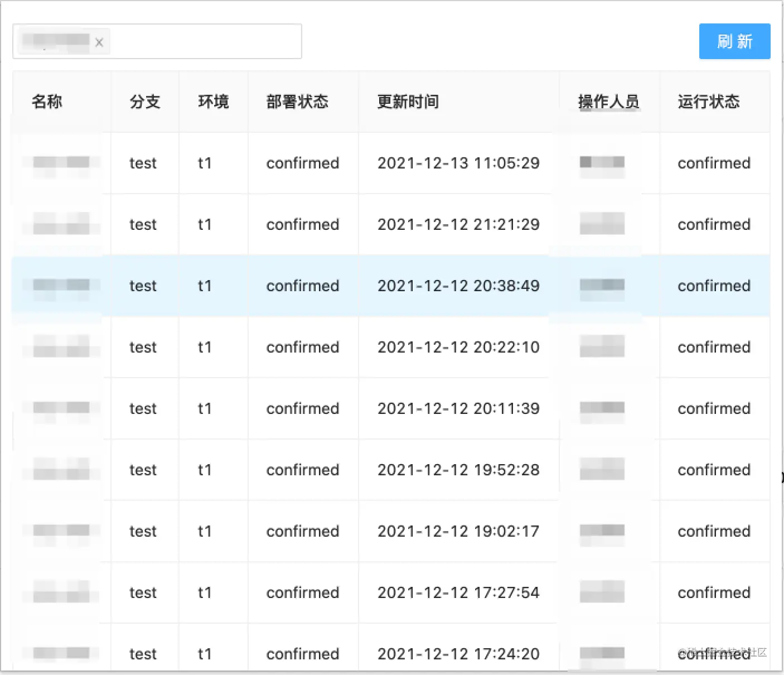This screenshot has width=784, height=675.
Task: Select the timestamp 2021-12-13 11:05:29
Action: point(458,163)
